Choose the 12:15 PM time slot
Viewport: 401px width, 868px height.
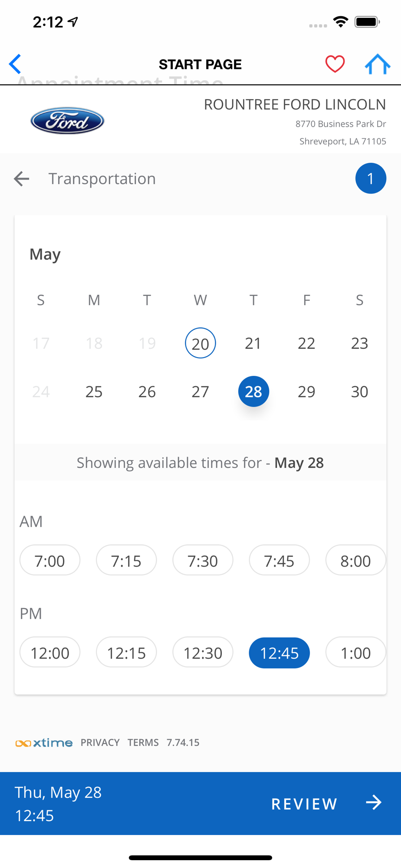[x=126, y=652]
